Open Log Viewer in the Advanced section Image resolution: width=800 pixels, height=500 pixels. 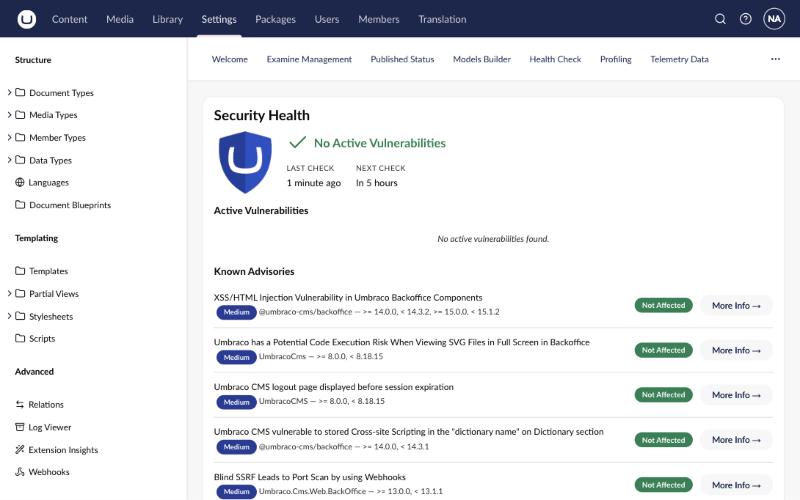49,427
